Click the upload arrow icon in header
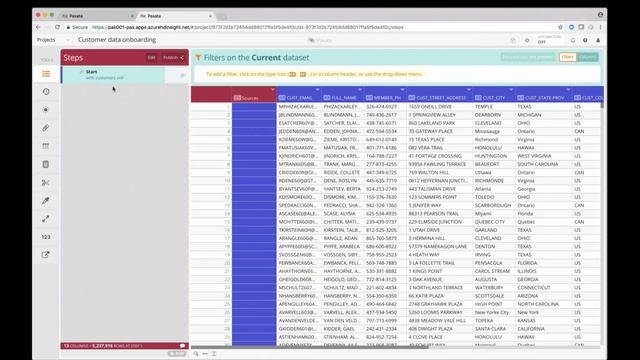Image resolution: width=640 pixels, height=360 pixels. 513,40
